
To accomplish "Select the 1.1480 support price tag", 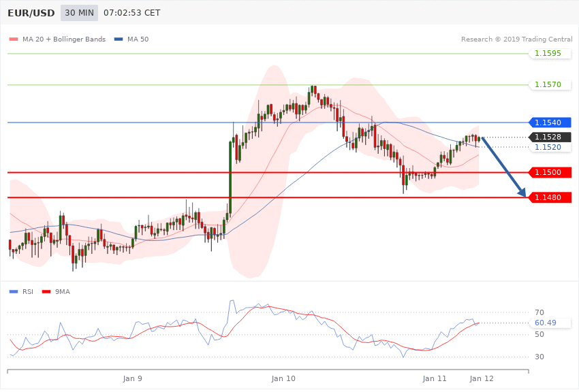I will 550,197.
